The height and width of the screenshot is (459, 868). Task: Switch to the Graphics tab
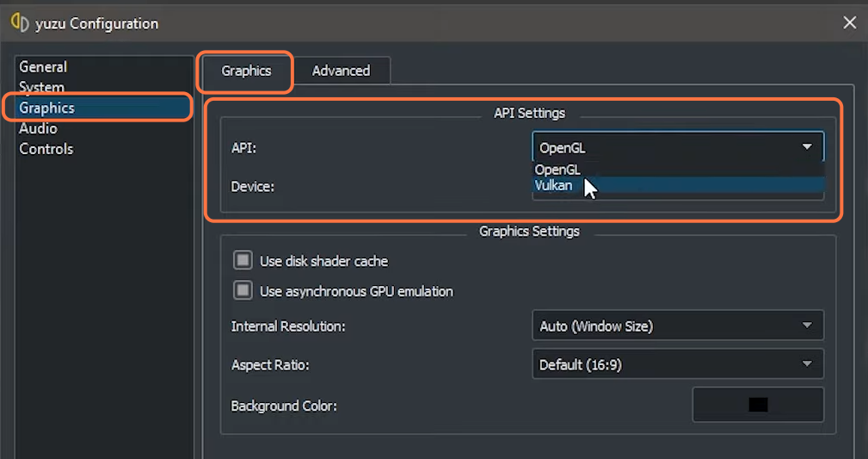tap(246, 71)
